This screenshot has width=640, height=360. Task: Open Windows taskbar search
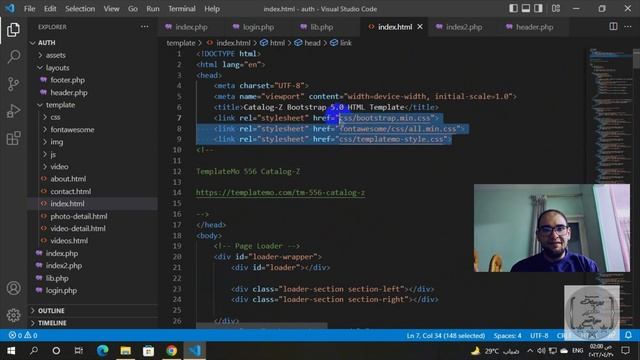pos(34,351)
